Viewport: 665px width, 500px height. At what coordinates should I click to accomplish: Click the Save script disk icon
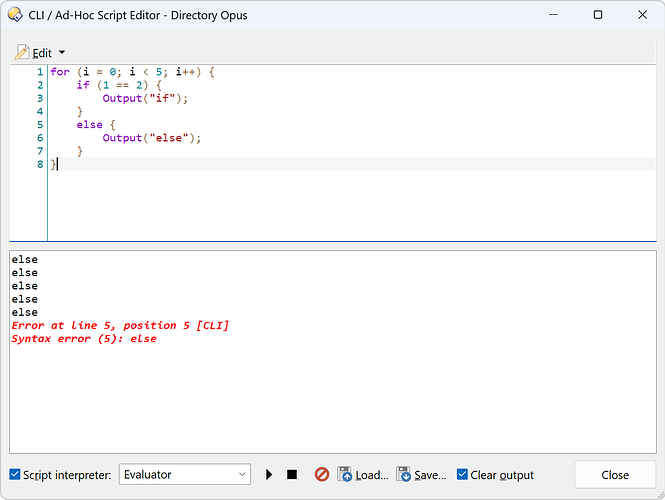pos(404,475)
